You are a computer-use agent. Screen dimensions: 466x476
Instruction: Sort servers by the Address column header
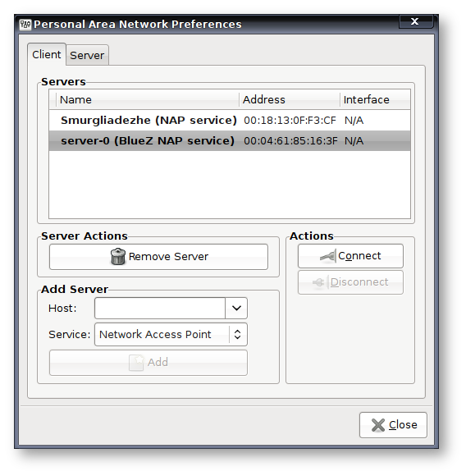290,99
